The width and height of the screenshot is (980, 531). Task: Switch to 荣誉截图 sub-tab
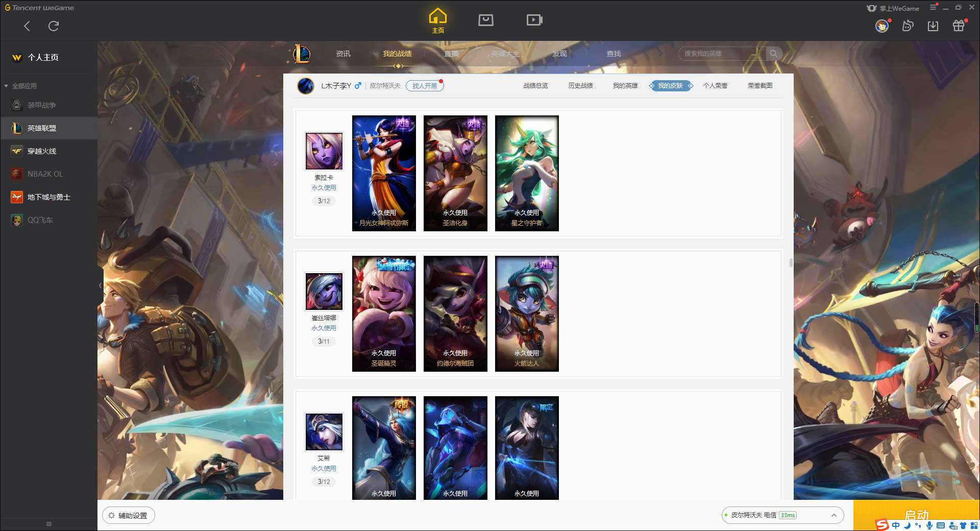[x=760, y=86]
